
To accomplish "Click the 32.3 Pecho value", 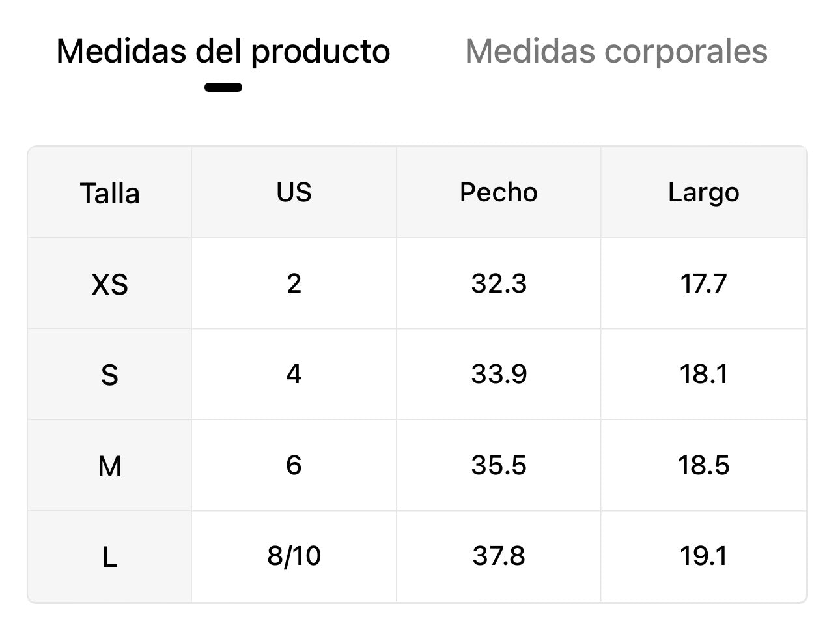I will pos(498,283).
